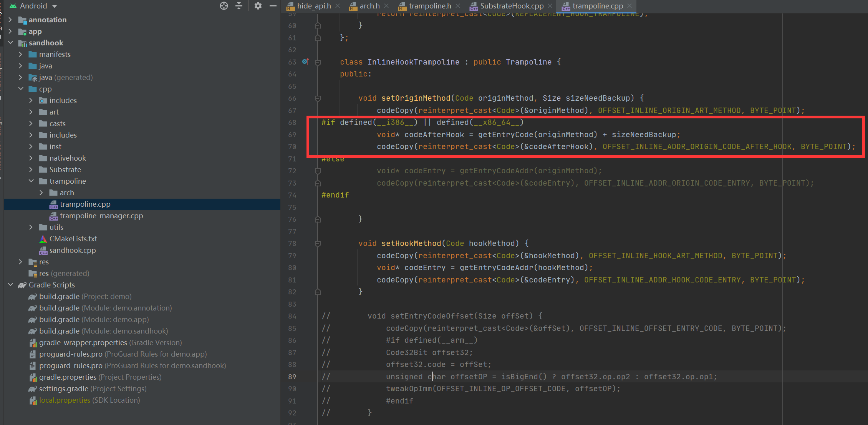Click the locate target crosshair icon
The width and height of the screenshot is (868, 425).
[224, 6]
